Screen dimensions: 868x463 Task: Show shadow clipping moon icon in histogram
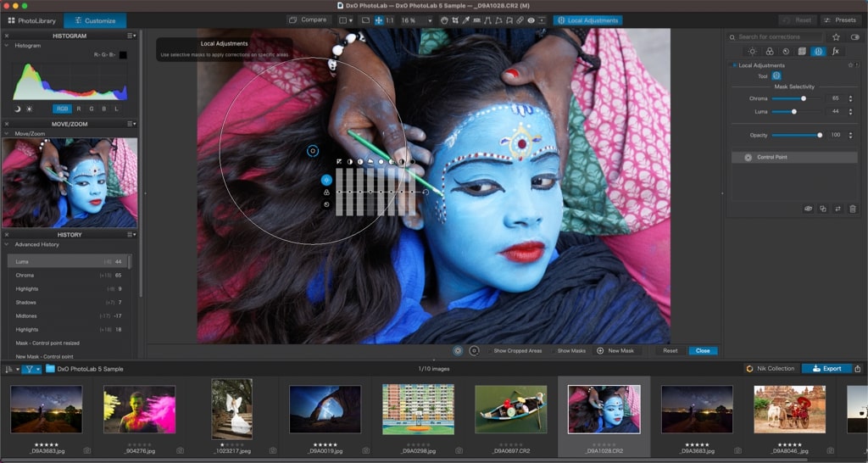pyautogui.click(x=18, y=109)
